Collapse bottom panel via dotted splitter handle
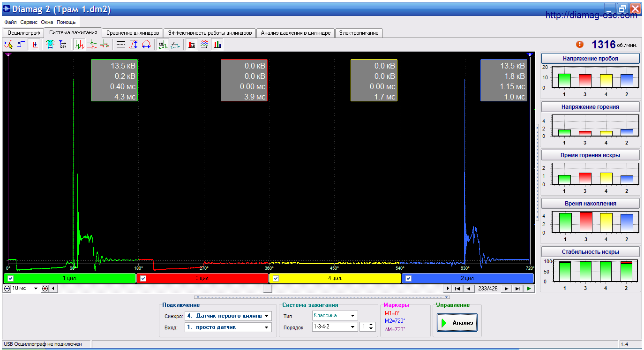This screenshot has width=644, height=350. [x=322, y=297]
